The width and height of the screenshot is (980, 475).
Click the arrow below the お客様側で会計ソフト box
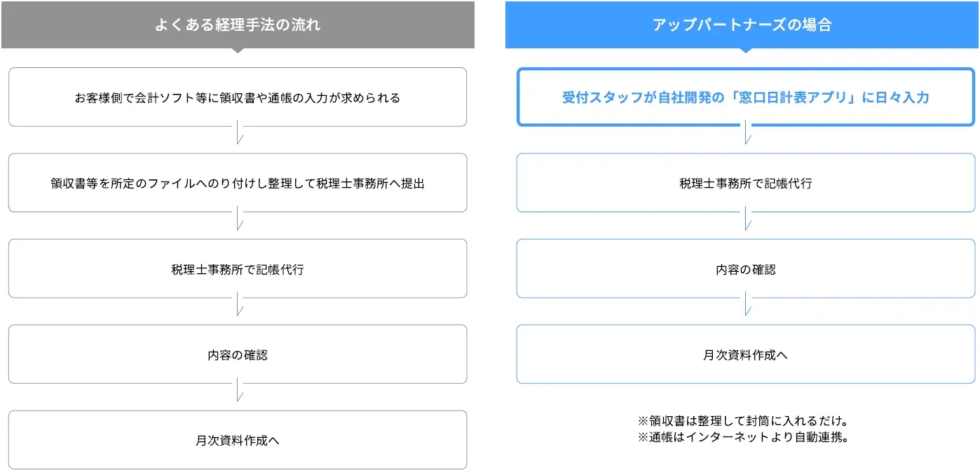[x=238, y=133]
